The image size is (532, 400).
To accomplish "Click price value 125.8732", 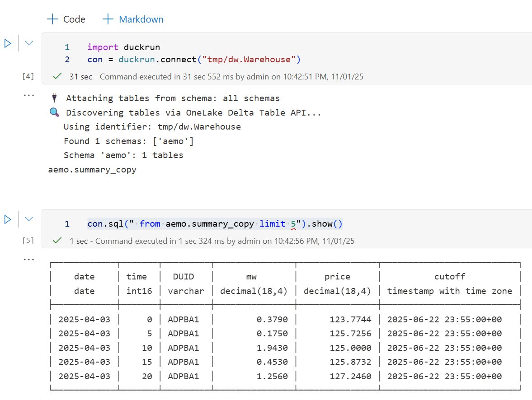I will (350, 362).
